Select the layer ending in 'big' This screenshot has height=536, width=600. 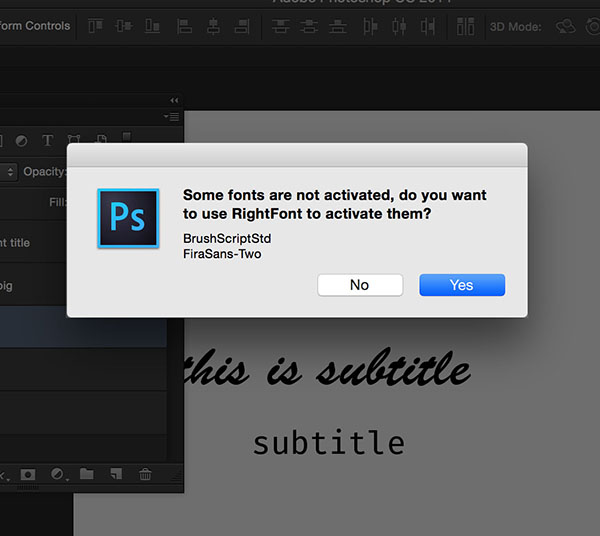point(34,285)
